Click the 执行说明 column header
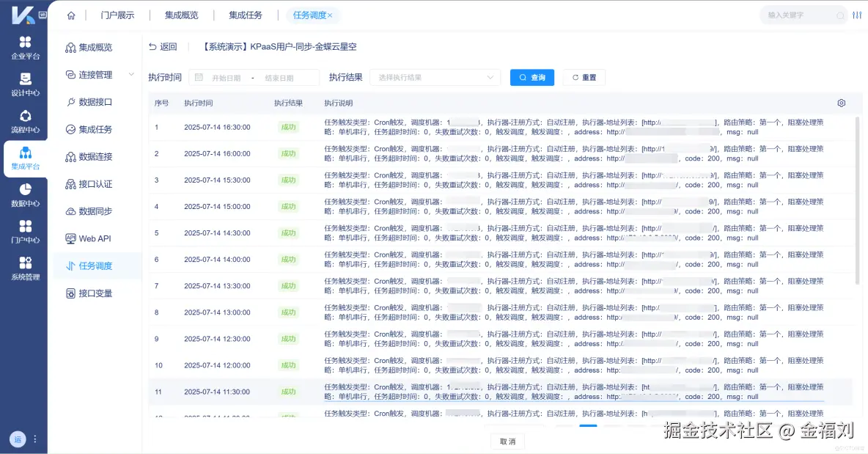 tap(338, 103)
